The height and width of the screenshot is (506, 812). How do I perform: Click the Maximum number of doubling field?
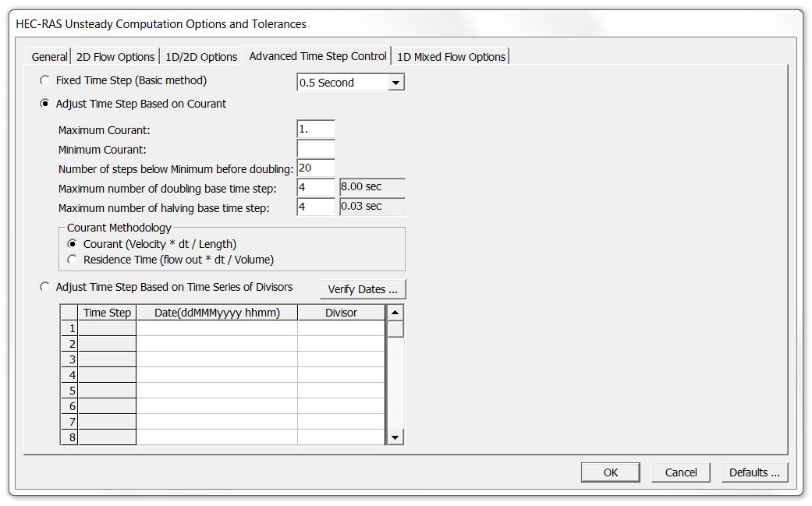(x=316, y=187)
